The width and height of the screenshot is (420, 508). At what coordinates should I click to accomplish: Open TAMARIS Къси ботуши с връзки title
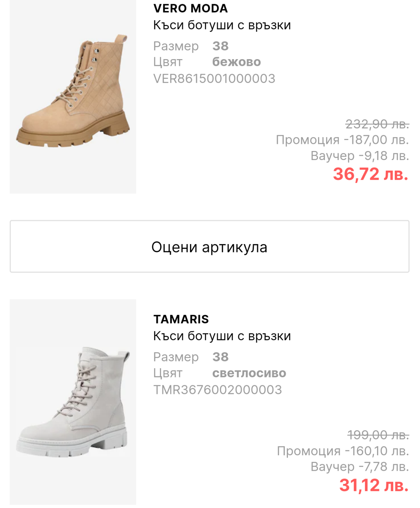coord(222,336)
